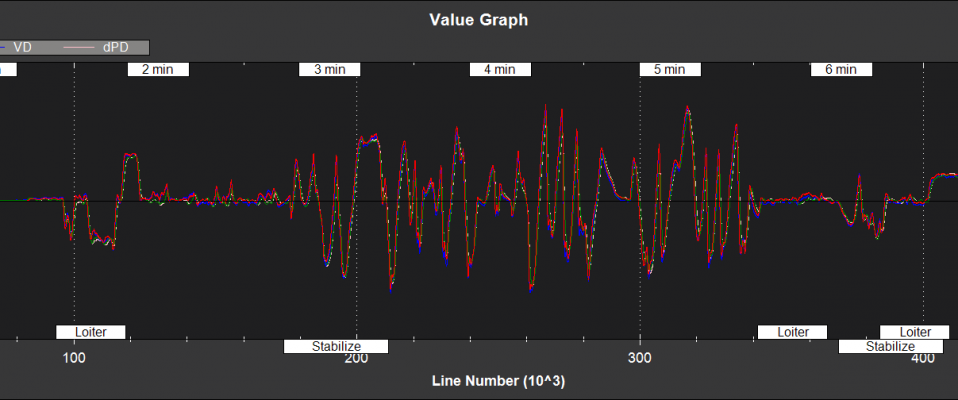Toggle the dPD series in legend
958x400 pixels.
[x=114, y=47]
